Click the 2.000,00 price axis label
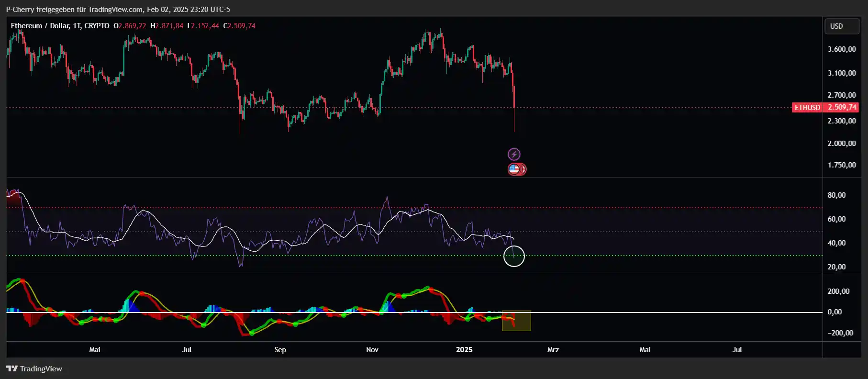This screenshot has height=379, width=868. click(x=842, y=144)
